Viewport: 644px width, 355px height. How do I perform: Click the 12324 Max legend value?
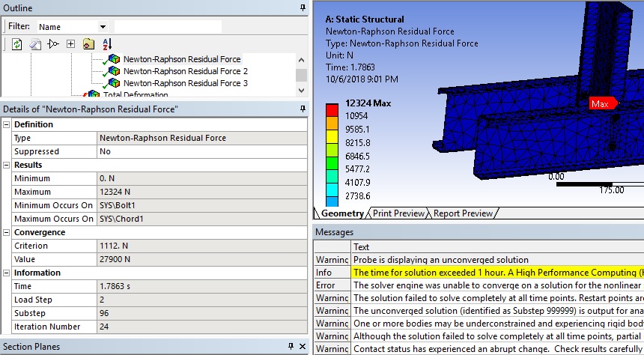(368, 103)
